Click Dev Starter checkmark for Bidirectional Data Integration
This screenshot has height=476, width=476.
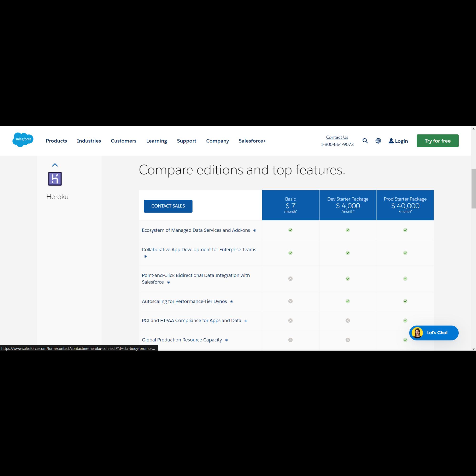(x=348, y=279)
